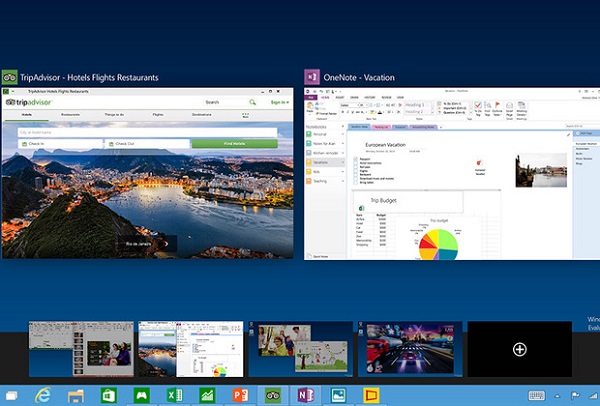This screenshot has height=406, width=600.
Task: Open the Windows Store taskbar icon
Action: pos(109,395)
